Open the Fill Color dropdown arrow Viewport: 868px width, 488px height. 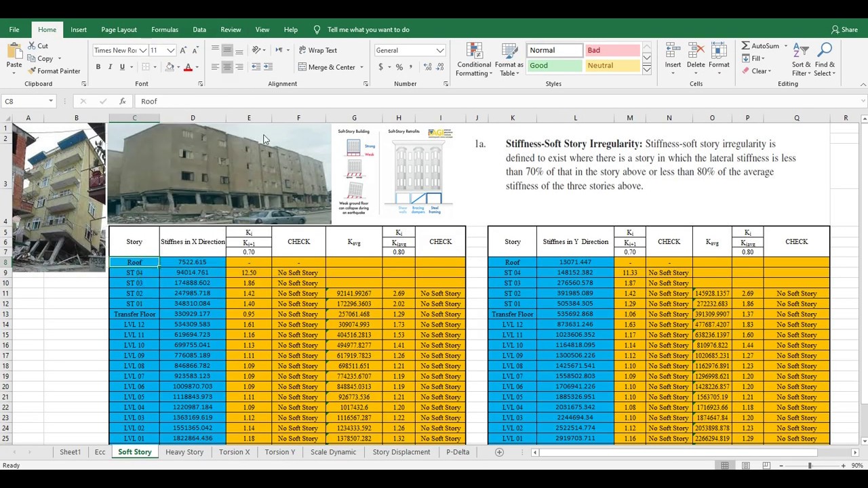click(178, 67)
